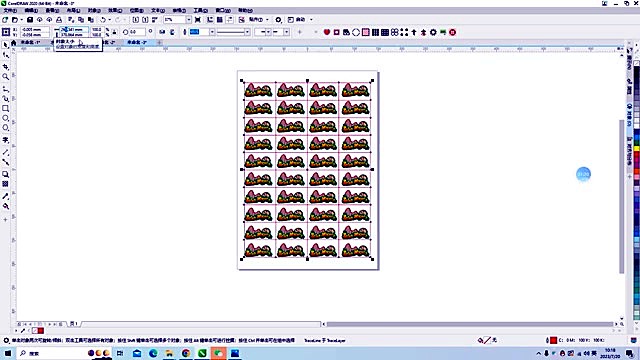Select the Polygon tool
640x360 pixels.
click(5, 128)
